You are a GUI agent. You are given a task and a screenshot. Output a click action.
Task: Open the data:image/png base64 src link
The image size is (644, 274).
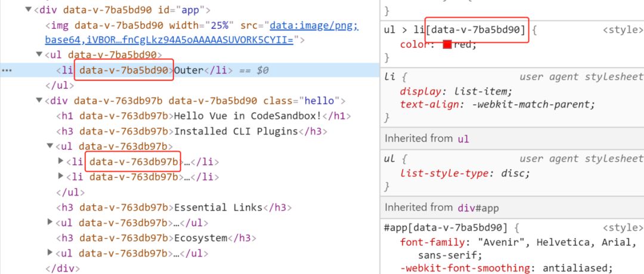click(312, 26)
